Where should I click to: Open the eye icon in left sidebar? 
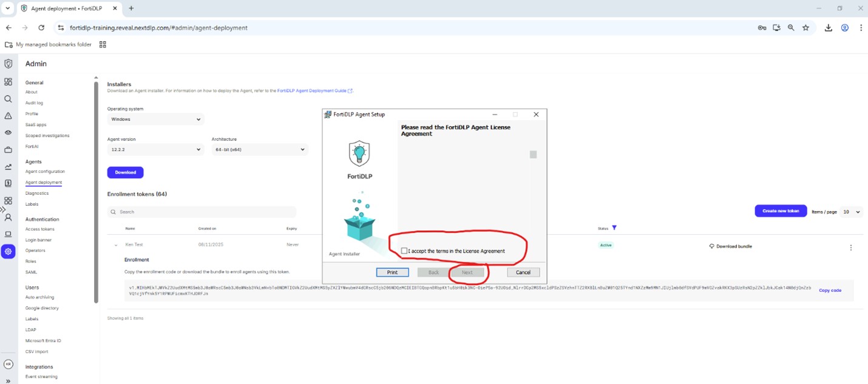pos(8,132)
